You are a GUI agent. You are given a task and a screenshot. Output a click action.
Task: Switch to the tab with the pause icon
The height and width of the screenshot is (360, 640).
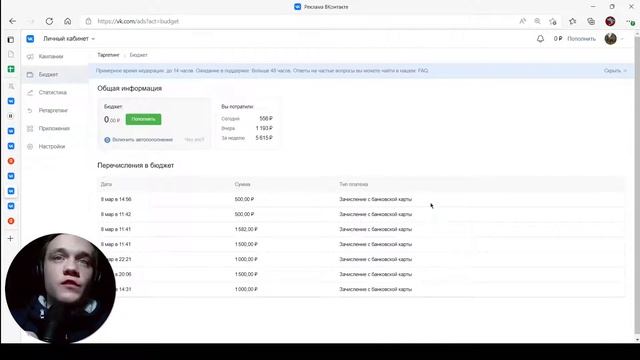tap(11, 116)
